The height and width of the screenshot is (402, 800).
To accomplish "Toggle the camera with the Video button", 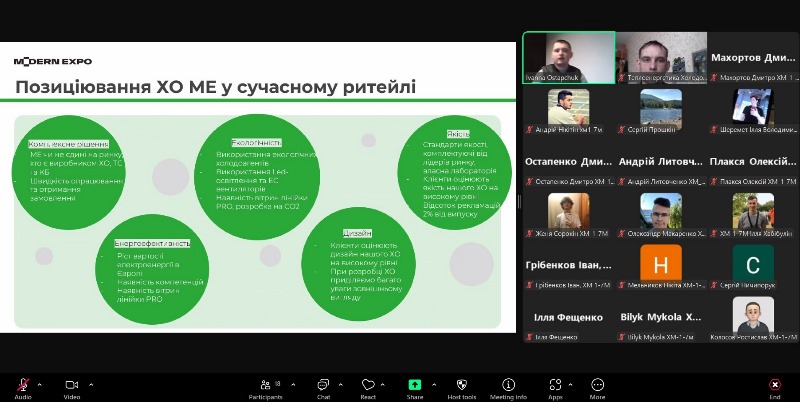I will point(71,385).
